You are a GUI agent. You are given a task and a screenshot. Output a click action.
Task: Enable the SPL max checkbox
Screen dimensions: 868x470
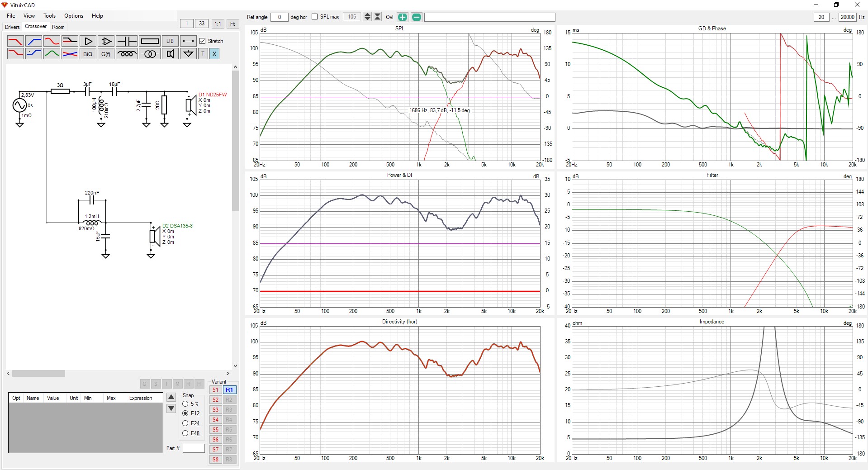point(314,17)
